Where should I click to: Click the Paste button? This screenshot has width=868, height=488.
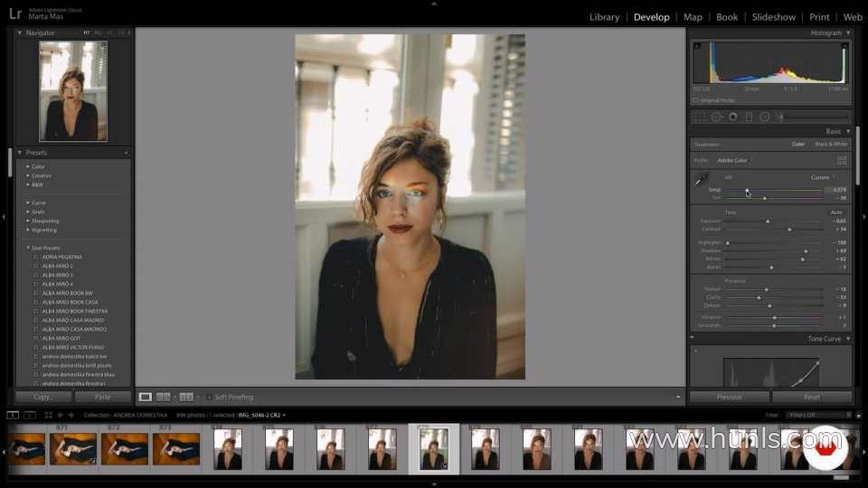pos(102,397)
